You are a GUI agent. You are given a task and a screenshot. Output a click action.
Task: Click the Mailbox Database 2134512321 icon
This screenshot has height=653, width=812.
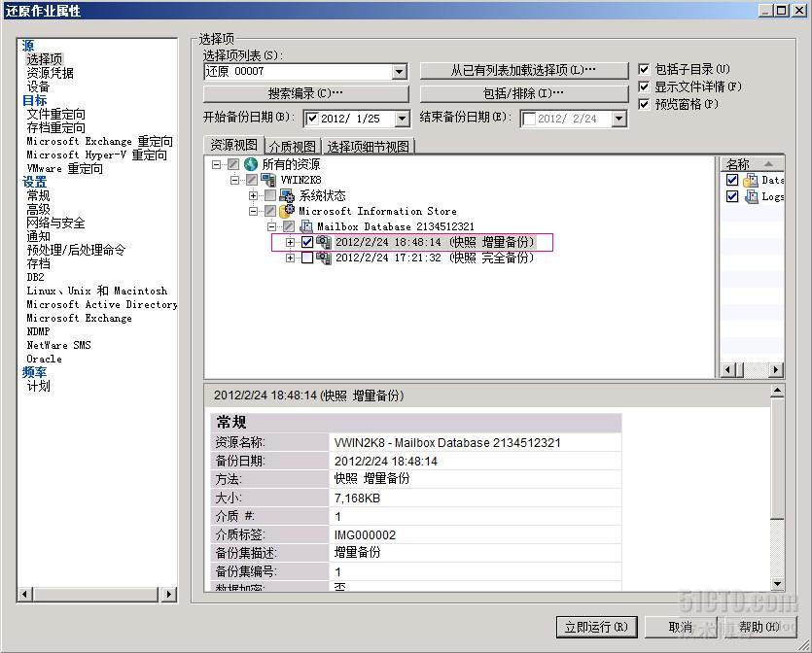[x=306, y=226]
